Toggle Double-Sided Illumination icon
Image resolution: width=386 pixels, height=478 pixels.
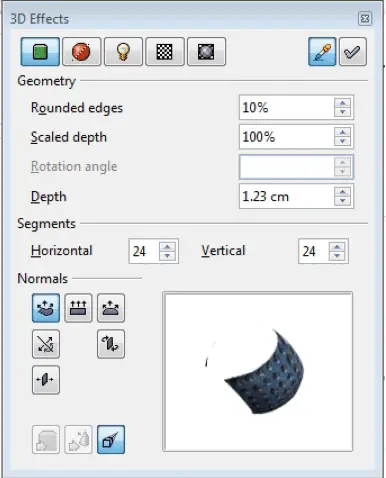pos(111,344)
